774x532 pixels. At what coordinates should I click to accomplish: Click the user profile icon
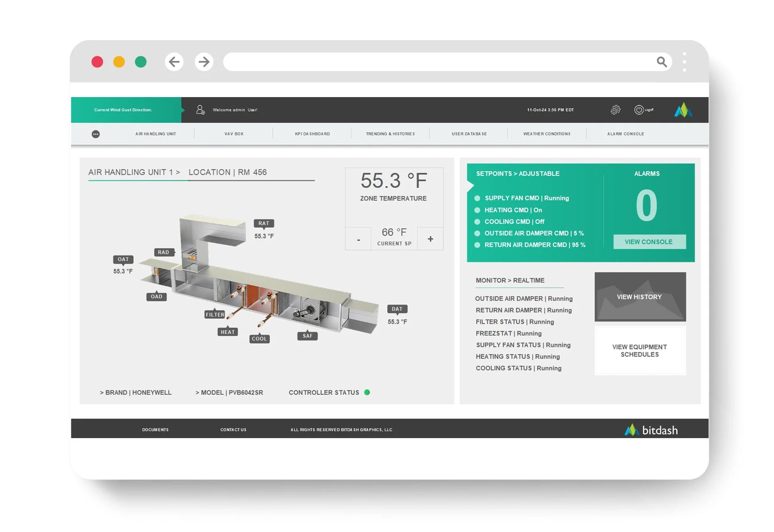coord(200,110)
